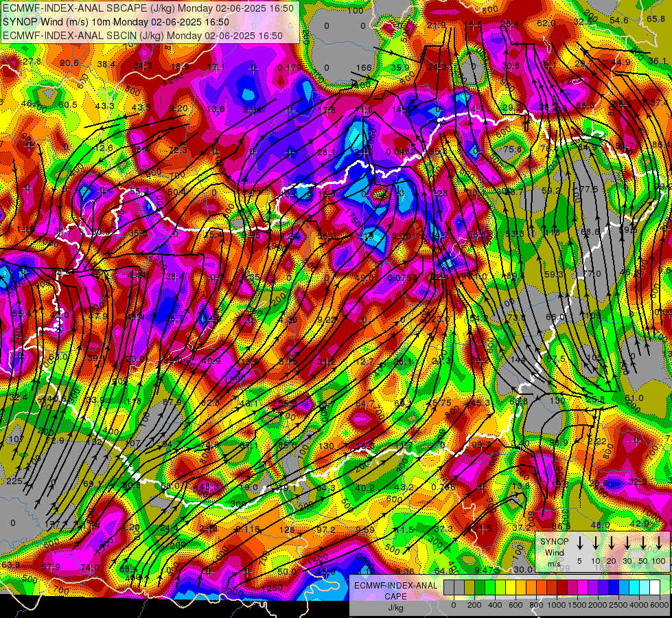Click the 74.0 station value on map

(x=89, y=567)
